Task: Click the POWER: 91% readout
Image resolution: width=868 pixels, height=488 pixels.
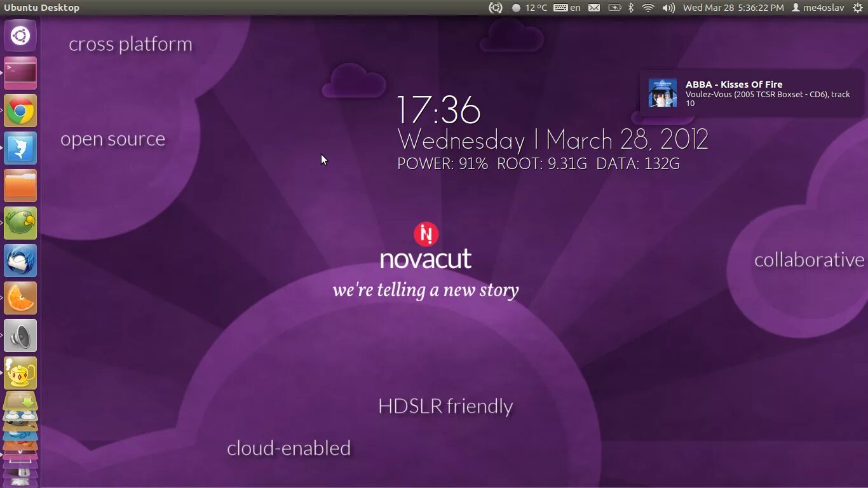Action: (x=442, y=164)
